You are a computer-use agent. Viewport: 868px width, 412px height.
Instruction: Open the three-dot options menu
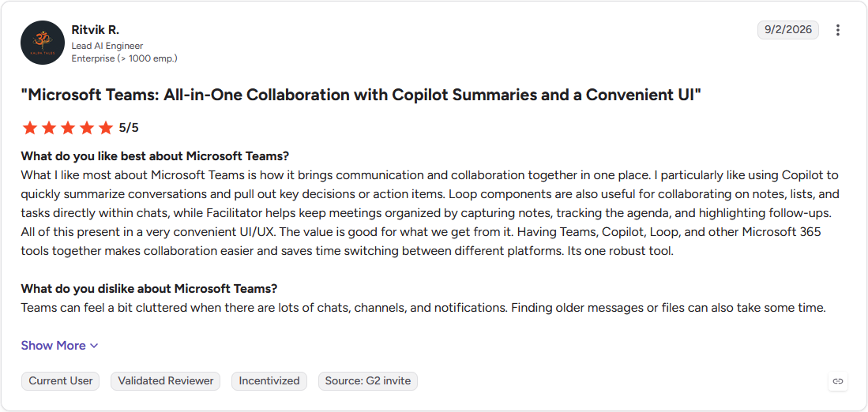point(837,31)
